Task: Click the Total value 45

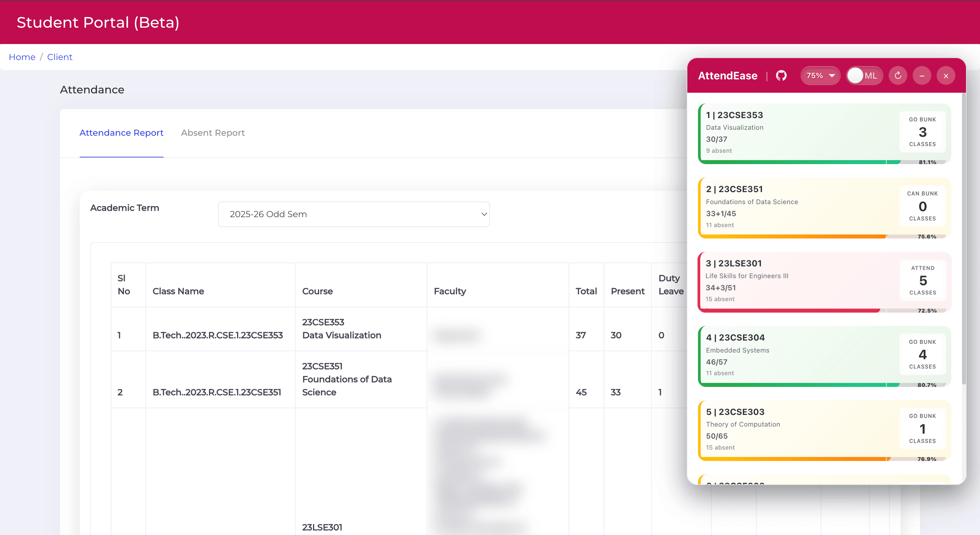Action: [x=581, y=392]
